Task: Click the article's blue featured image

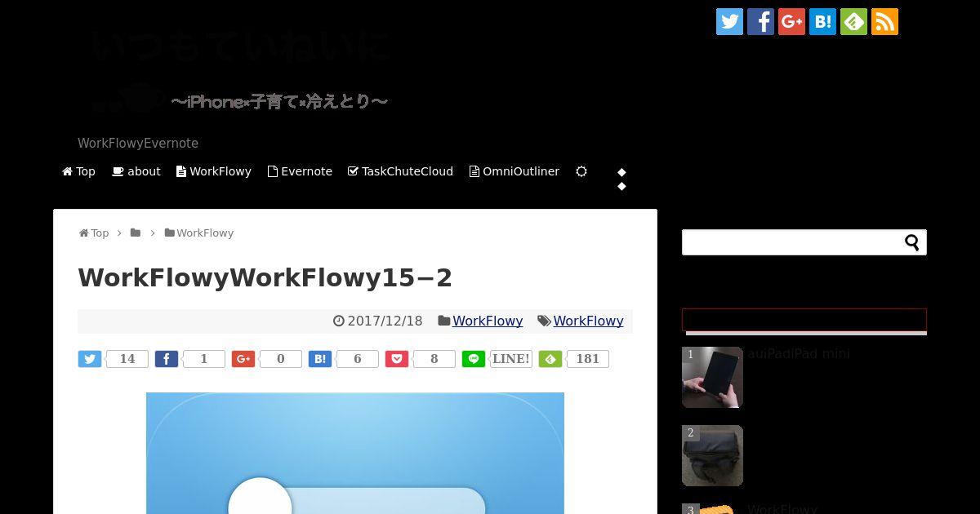Action: click(x=355, y=453)
